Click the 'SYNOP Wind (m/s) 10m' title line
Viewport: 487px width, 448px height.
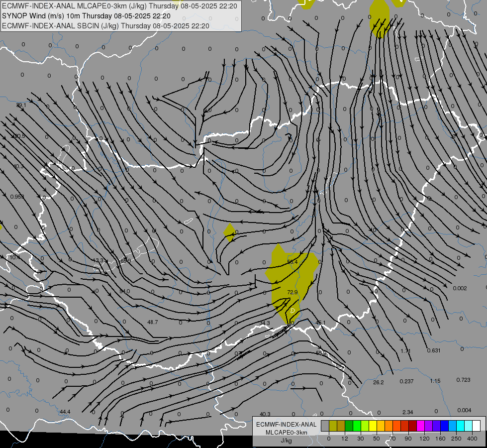point(86,16)
